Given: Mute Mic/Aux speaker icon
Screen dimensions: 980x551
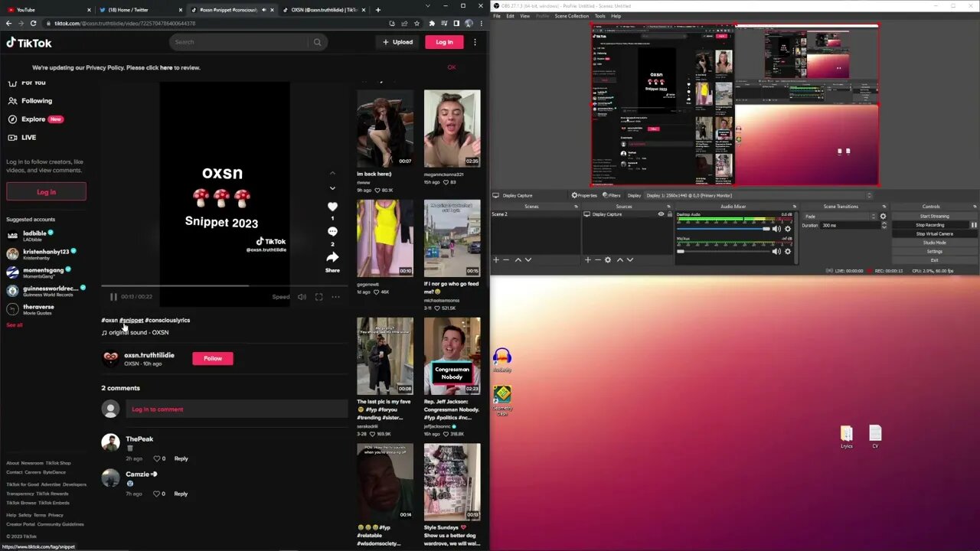Looking at the screenshot, I should (x=776, y=251).
